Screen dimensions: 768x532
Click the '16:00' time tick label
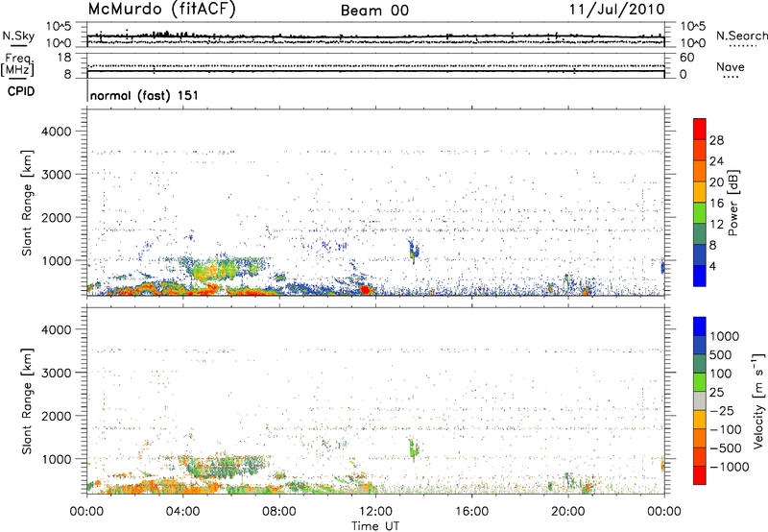471,512
